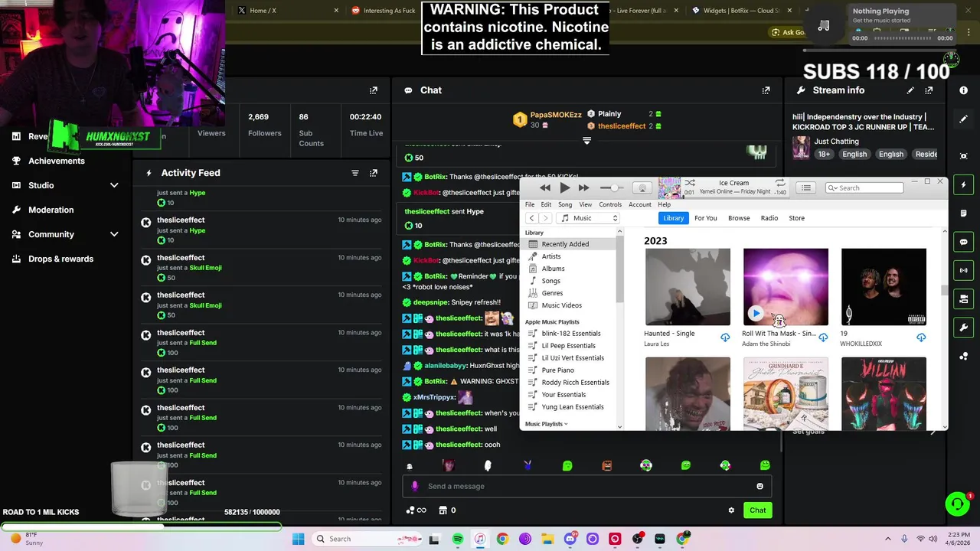Image resolution: width=980 pixels, height=551 pixels.
Task: Click the iTunes search field
Action: (x=864, y=187)
